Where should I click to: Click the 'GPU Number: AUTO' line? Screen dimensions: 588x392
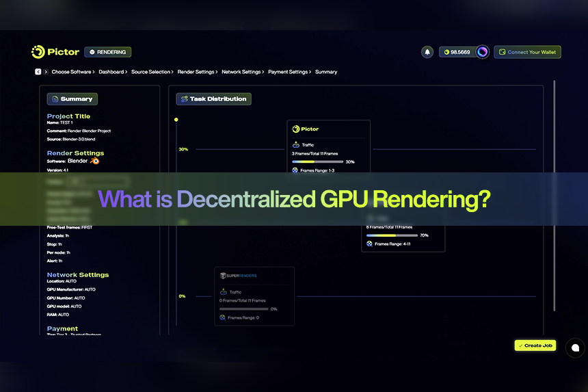point(66,298)
